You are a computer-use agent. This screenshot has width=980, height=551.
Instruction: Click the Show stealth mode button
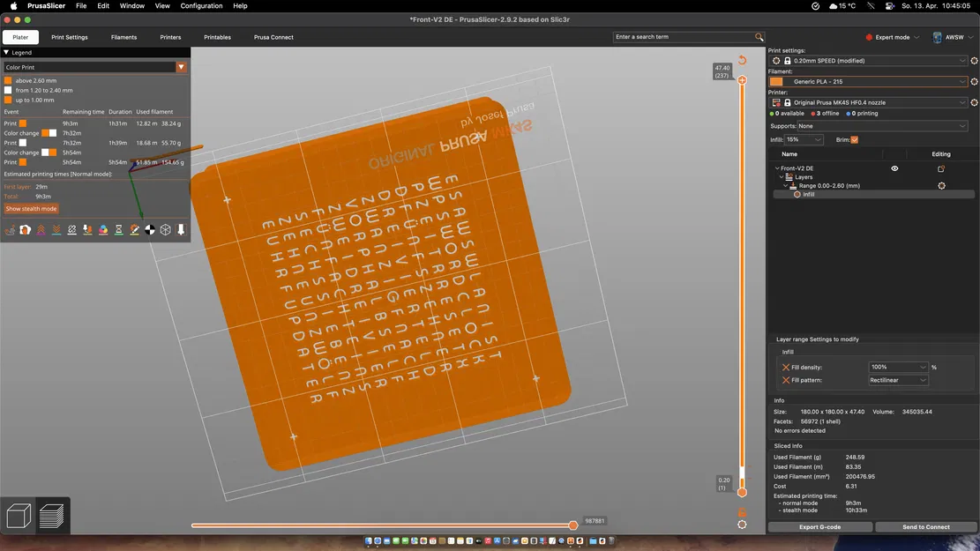click(x=32, y=209)
